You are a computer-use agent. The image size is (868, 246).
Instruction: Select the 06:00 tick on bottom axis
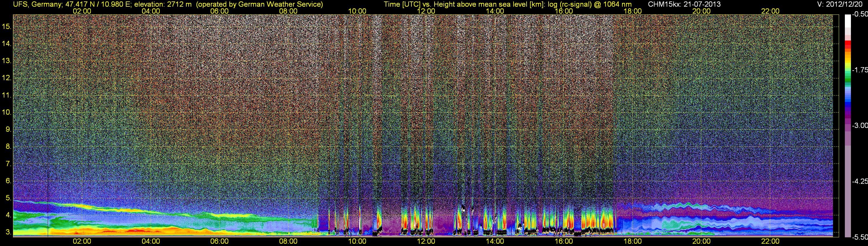tap(219, 241)
